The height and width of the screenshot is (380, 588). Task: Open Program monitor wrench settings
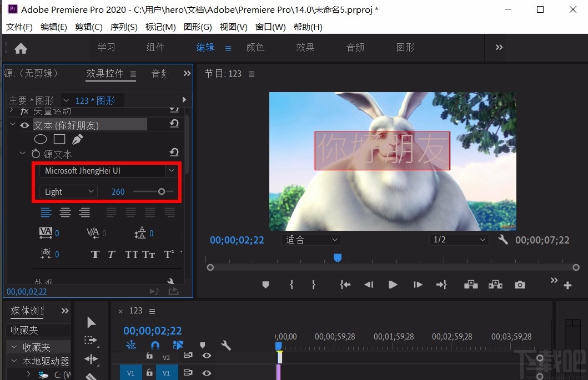[502, 240]
